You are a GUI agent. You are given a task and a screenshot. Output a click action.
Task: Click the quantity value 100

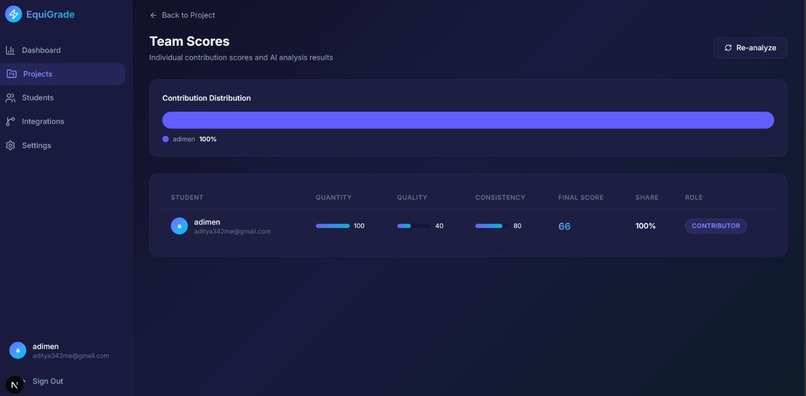tap(359, 226)
